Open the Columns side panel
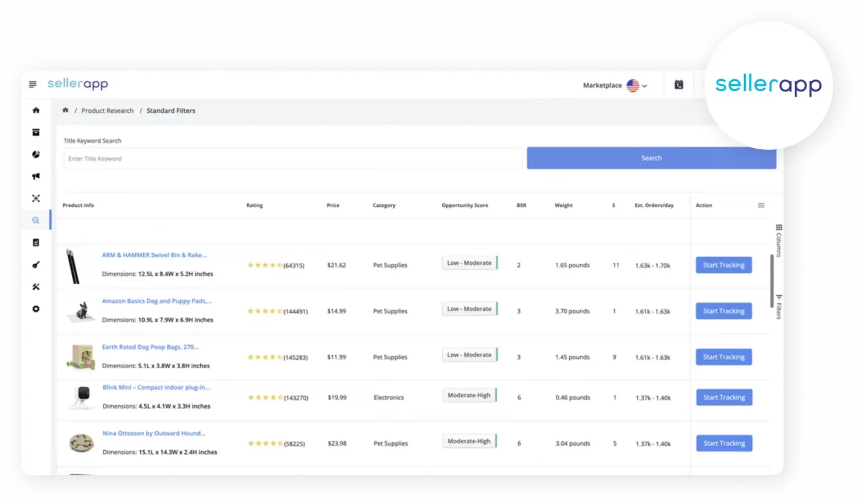The width and height of the screenshot is (862, 504). 779,241
